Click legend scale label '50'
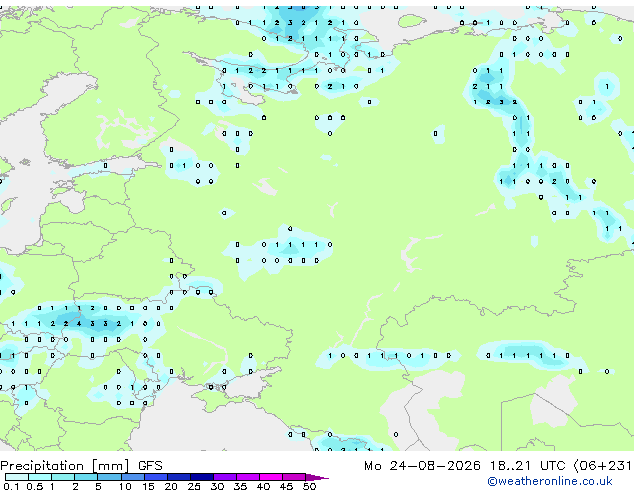The width and height of the screenshot is (634, 490). (309, 486)
